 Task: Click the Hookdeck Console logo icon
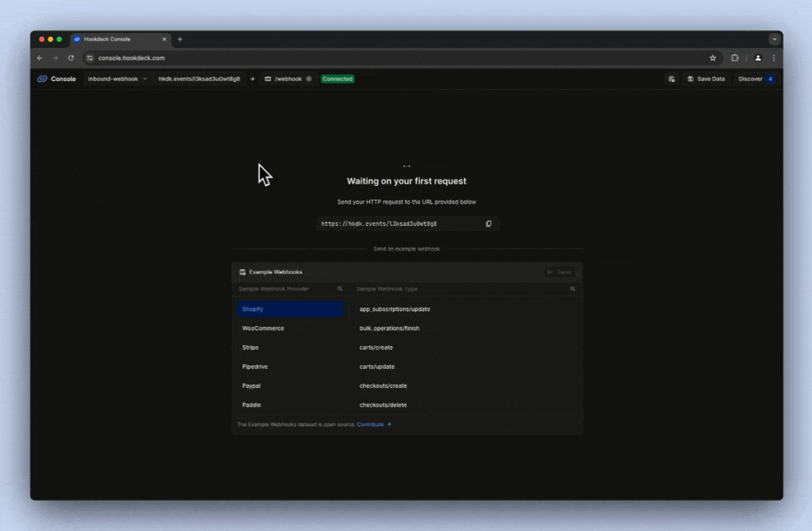(43, 79)
